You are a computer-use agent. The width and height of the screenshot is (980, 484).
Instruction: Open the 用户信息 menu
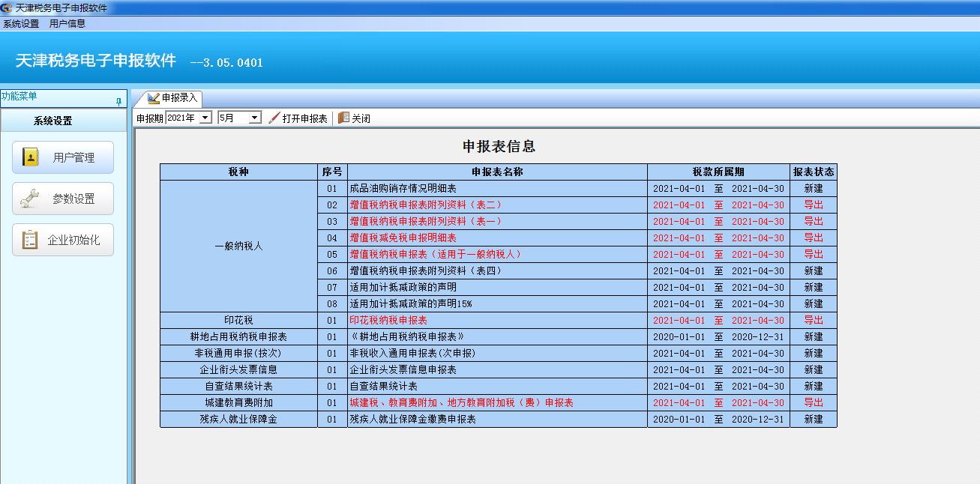coord(67,23)
